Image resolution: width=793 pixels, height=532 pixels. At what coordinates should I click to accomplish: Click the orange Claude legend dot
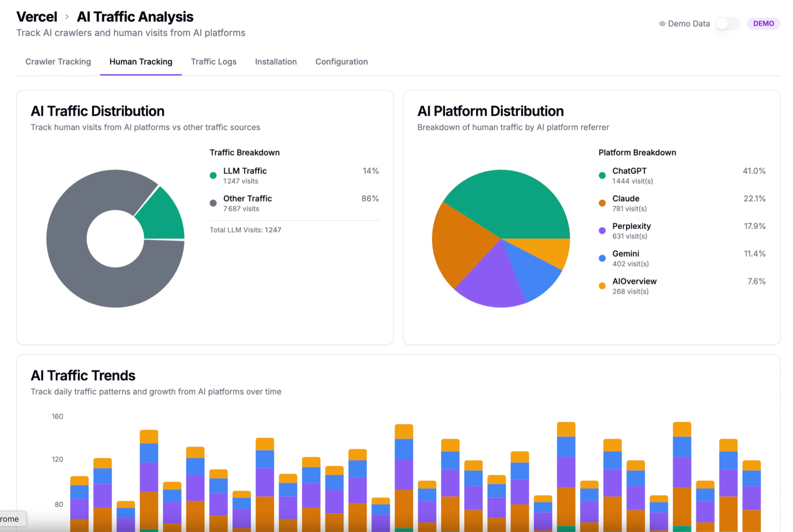(x=602, y=203)
